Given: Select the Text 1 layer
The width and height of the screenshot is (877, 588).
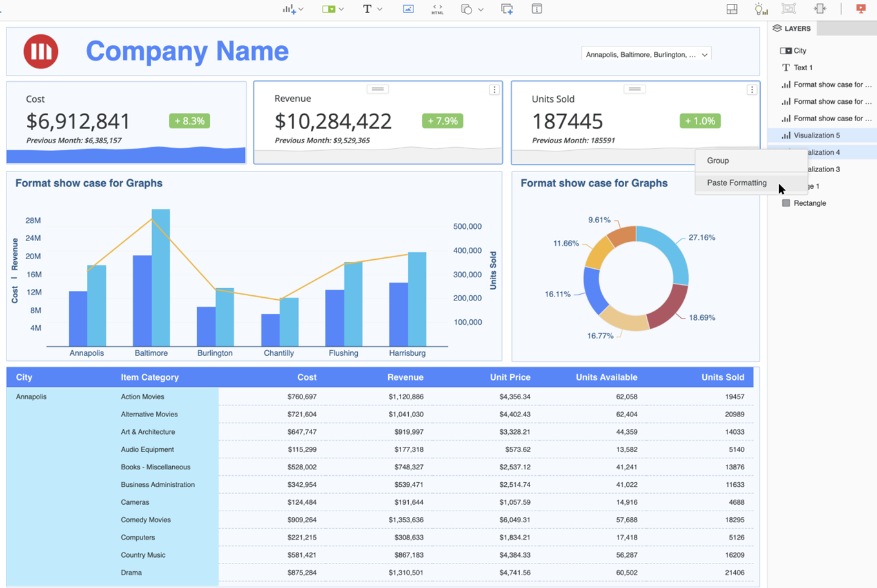Looking at the screenshot, I should pyautogui.click(x=803, y=68).
